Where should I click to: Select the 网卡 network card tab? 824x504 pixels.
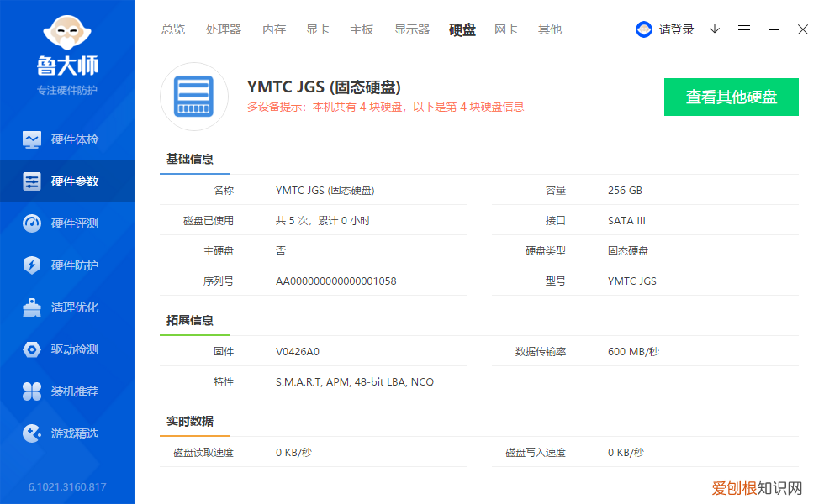[x=505, y=29]
